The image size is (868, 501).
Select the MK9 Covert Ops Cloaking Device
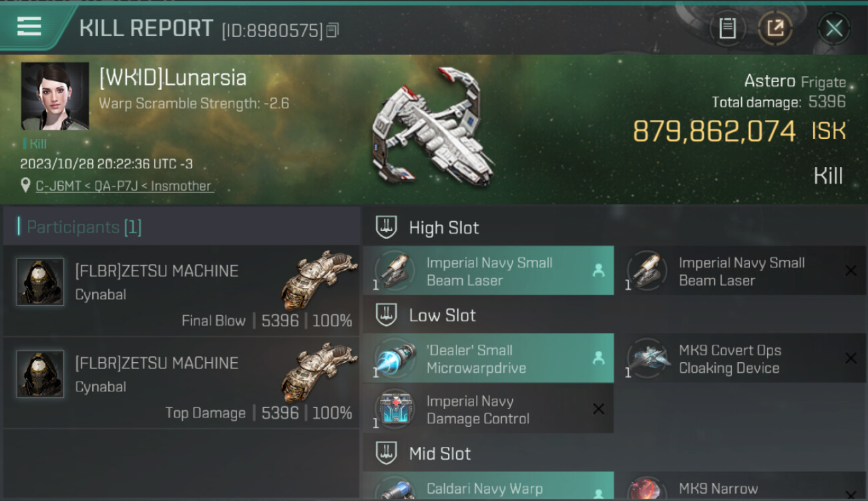pos(741,359)
